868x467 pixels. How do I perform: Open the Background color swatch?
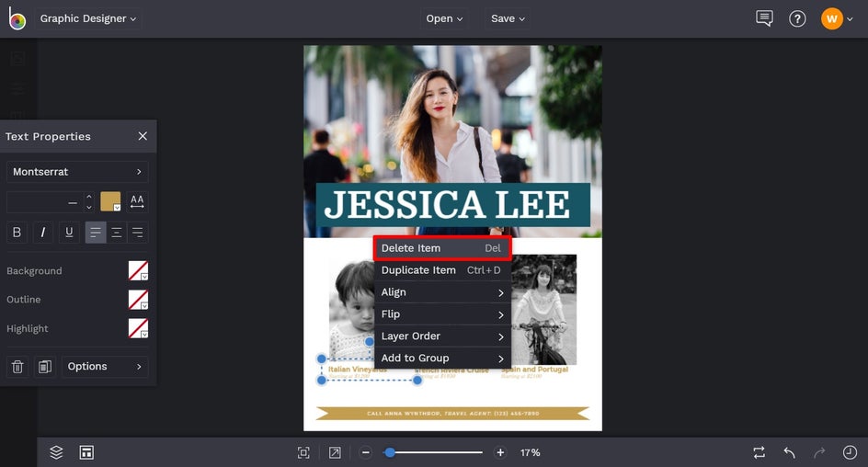[139, 271]
